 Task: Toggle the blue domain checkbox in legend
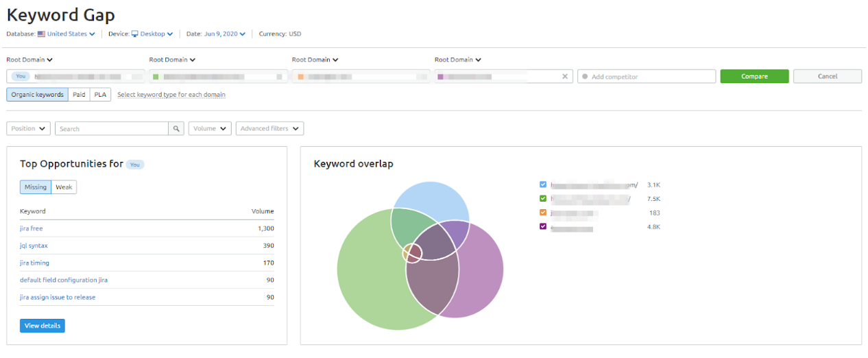(543, 184)
